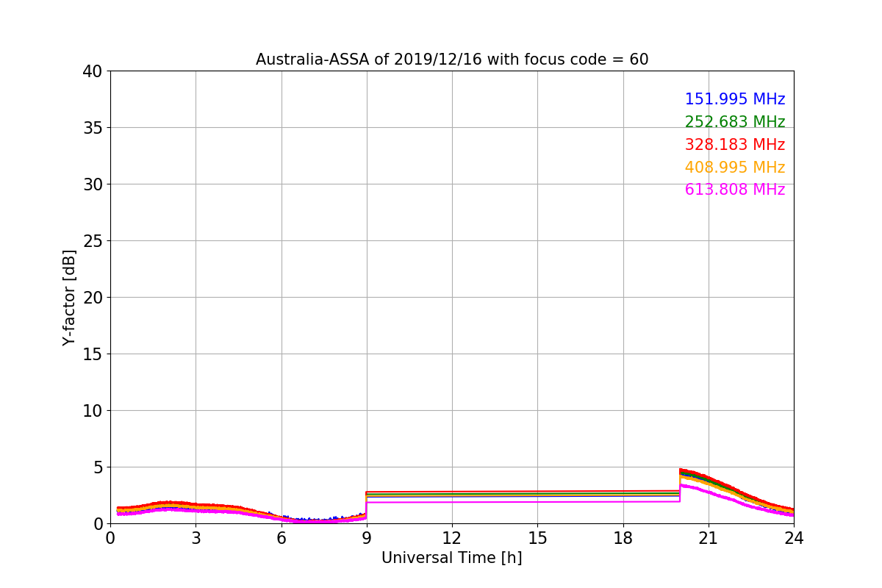The width and height of the screenshot is (882, 588).
Task: Click the x-axis tick label 15
Action: (537, 538)
